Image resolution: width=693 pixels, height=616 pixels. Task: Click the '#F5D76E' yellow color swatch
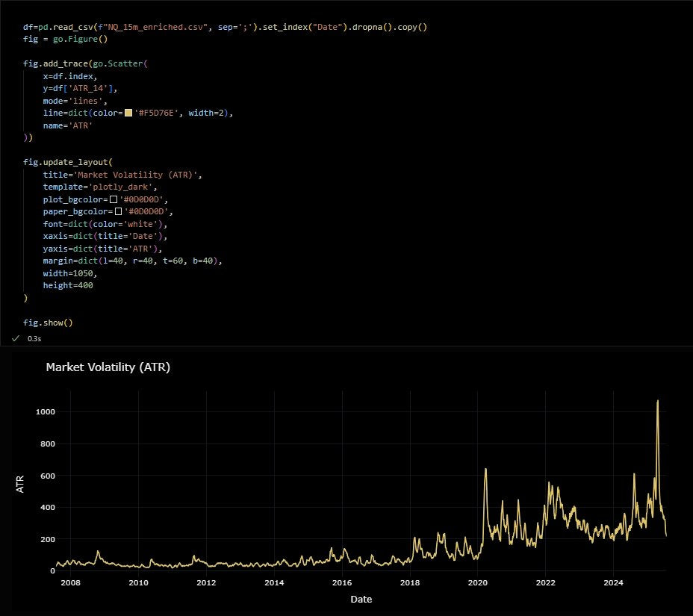128,113
